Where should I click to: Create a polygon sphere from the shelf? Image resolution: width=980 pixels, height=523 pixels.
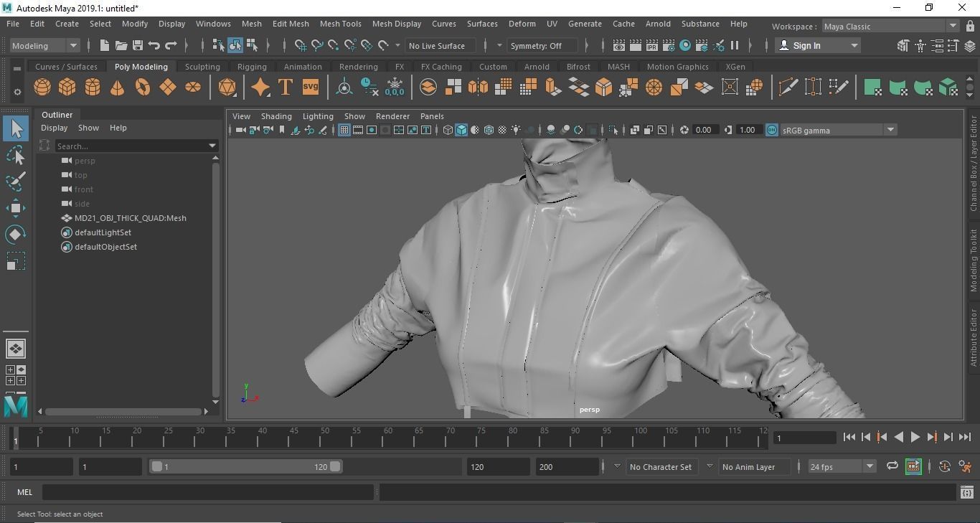tap(42, 88)
